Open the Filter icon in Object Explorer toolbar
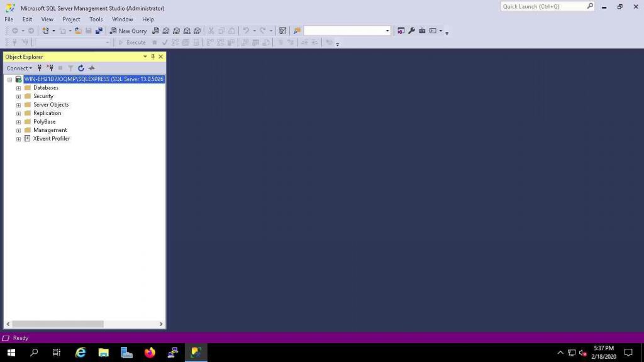Screen dimensions: 644x362 (x=70, y=68)
